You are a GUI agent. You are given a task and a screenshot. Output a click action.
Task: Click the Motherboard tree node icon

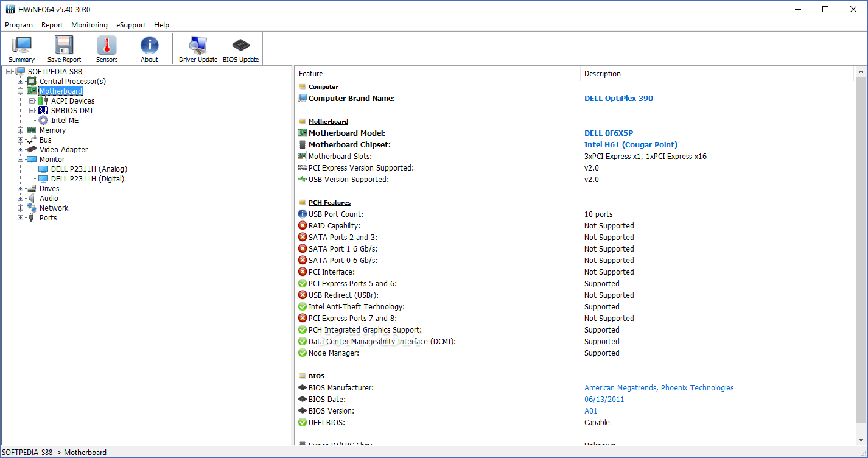tap(32, 91)
